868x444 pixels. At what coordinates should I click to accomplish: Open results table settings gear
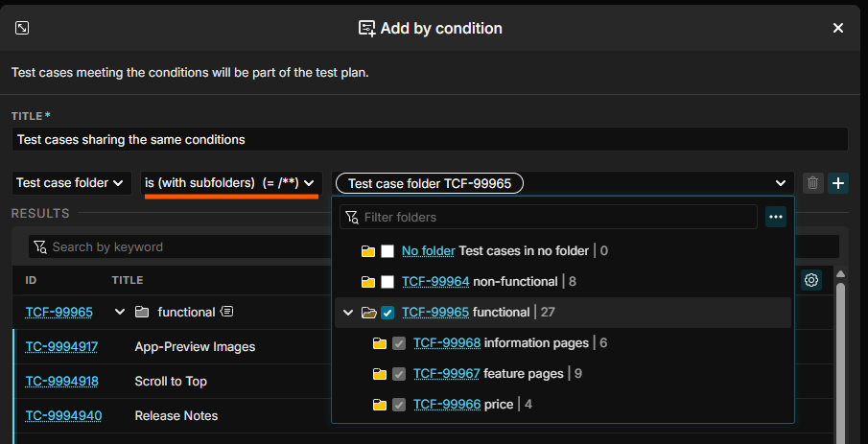(x=811, y=280)
